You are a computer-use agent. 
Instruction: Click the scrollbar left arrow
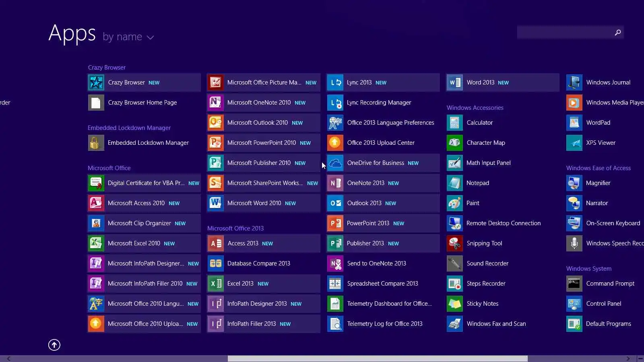[x=8, y=358]
